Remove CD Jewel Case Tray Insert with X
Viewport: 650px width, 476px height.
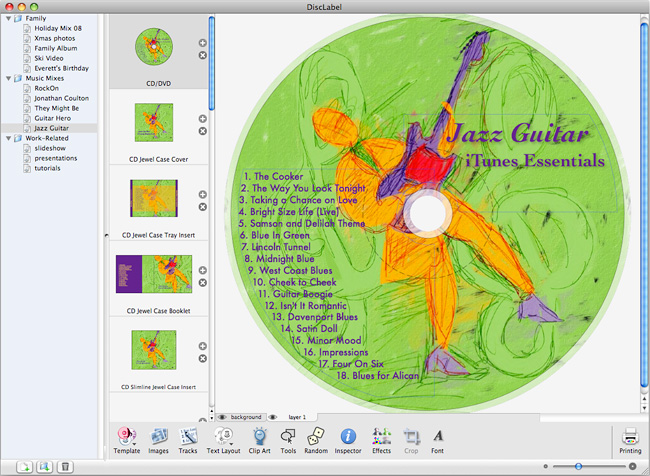click(202, 207)
